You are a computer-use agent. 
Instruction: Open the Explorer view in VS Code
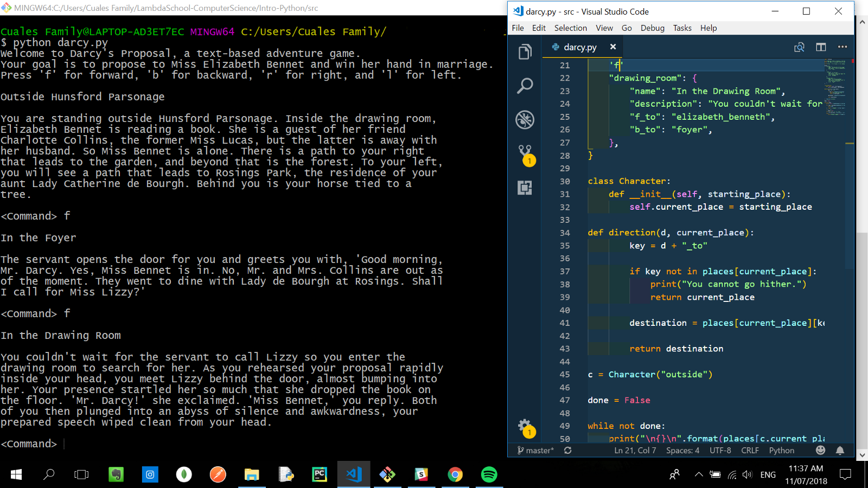pyautogui.click(x=525, y=52)
